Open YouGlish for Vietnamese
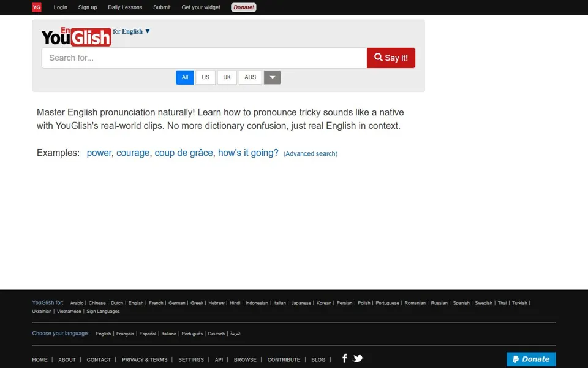This screenshot has height=368, width=588. point(69,312)
